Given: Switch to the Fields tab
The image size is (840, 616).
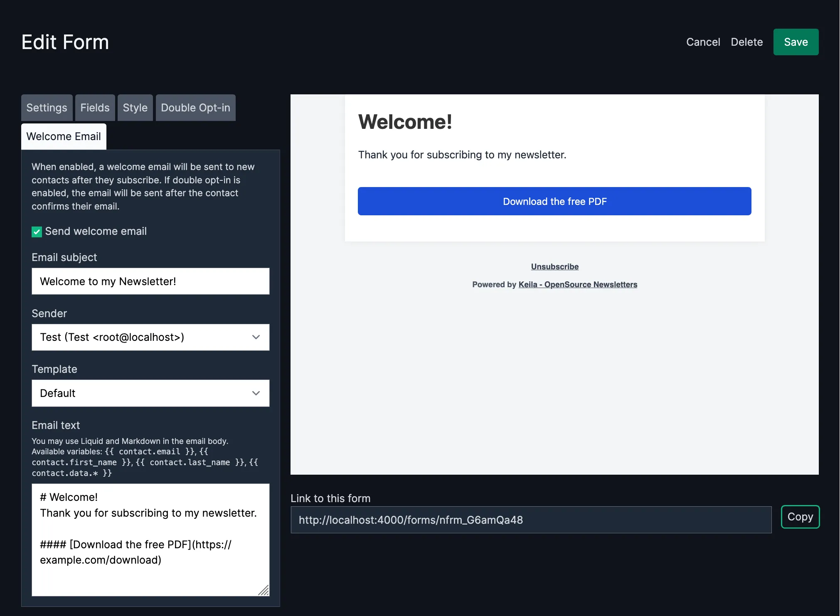Looking at the screenshot, I should pyautogui.click(x=95, y=108).
